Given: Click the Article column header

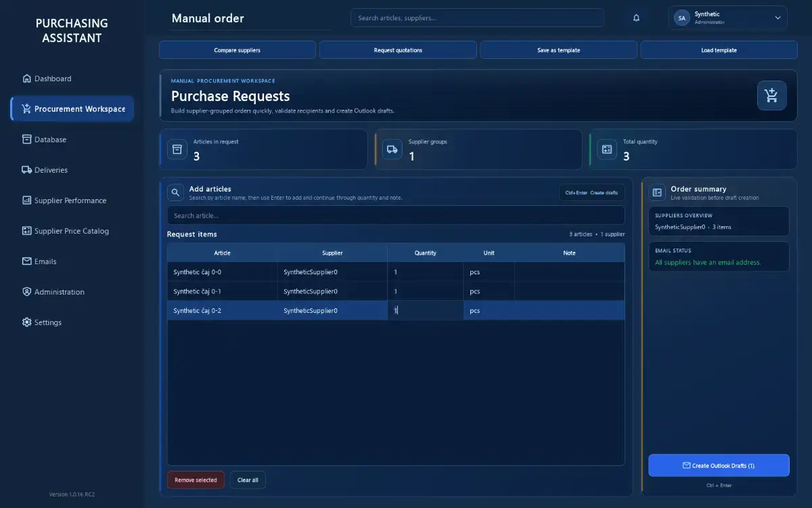Looking at the screenshot, I should 222,253.
